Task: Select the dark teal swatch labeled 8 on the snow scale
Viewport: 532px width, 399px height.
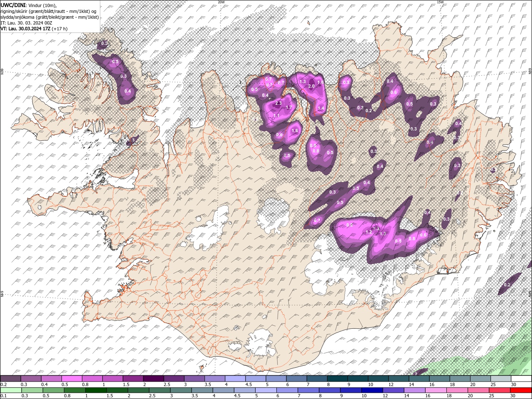Action: coord(337,379)
